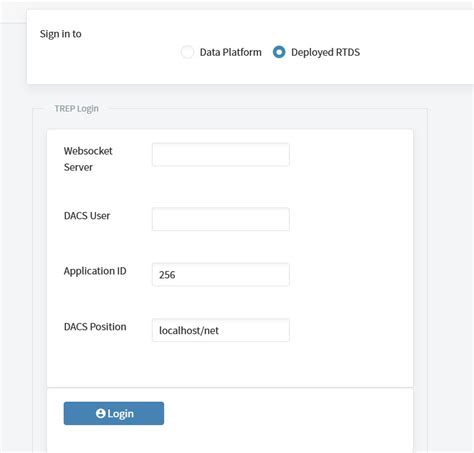This screenshot has height=453, width=474.
Task: Place cursor on the localhost/net text
Action: pyautogui.click(x=189, y=331)
